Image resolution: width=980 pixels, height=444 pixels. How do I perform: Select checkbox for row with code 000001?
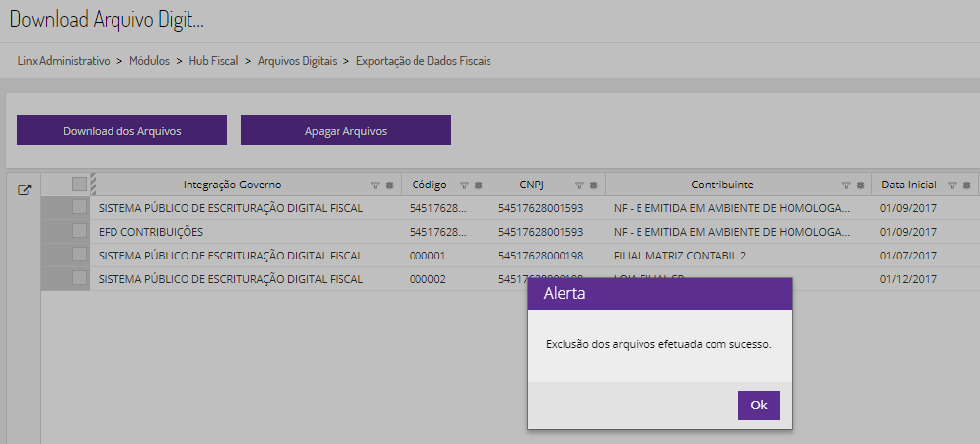pyautogui.click(x=79, y=255)
